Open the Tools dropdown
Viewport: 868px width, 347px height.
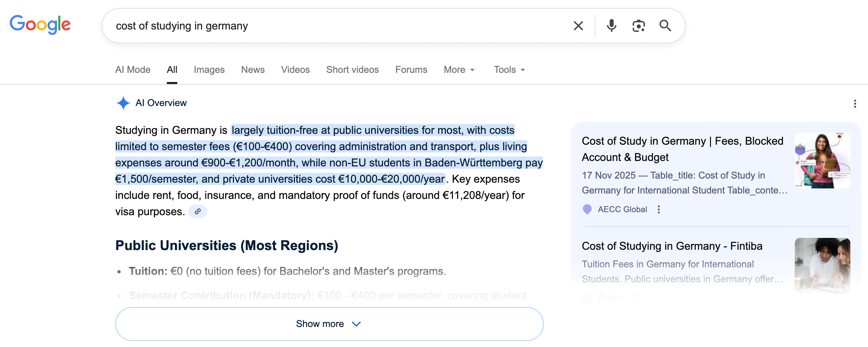pos(509,70)
